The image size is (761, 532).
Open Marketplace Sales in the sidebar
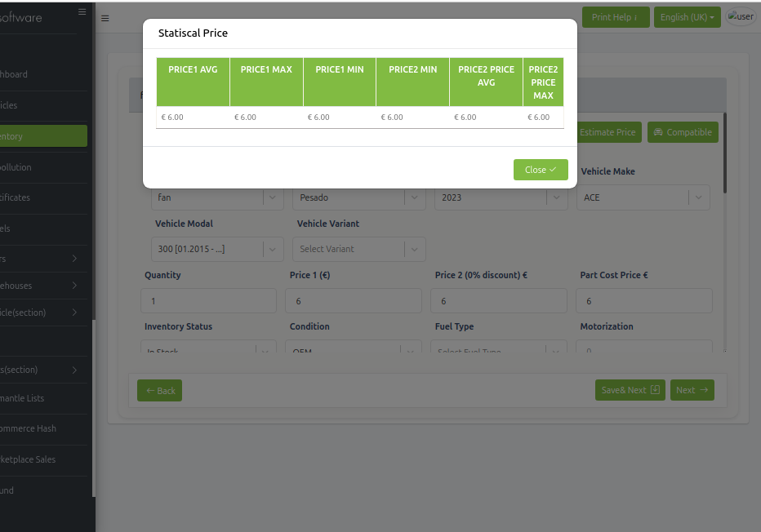coord(29,459)
